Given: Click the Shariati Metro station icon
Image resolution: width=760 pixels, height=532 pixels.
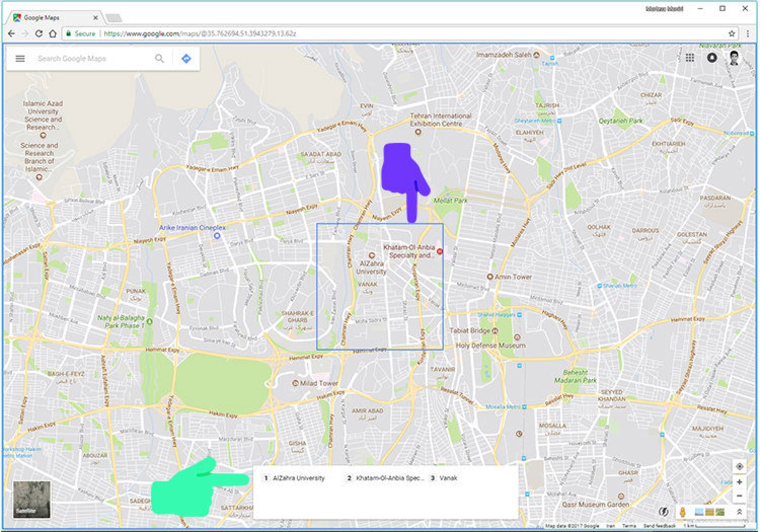Looking at the screenshot, I should point(599,286).
